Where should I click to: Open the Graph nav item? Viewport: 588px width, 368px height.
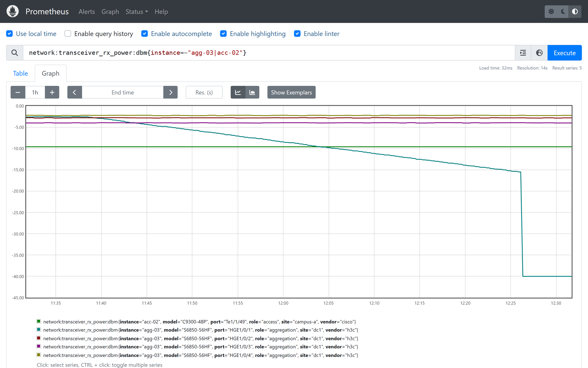(x=110, y=12)
